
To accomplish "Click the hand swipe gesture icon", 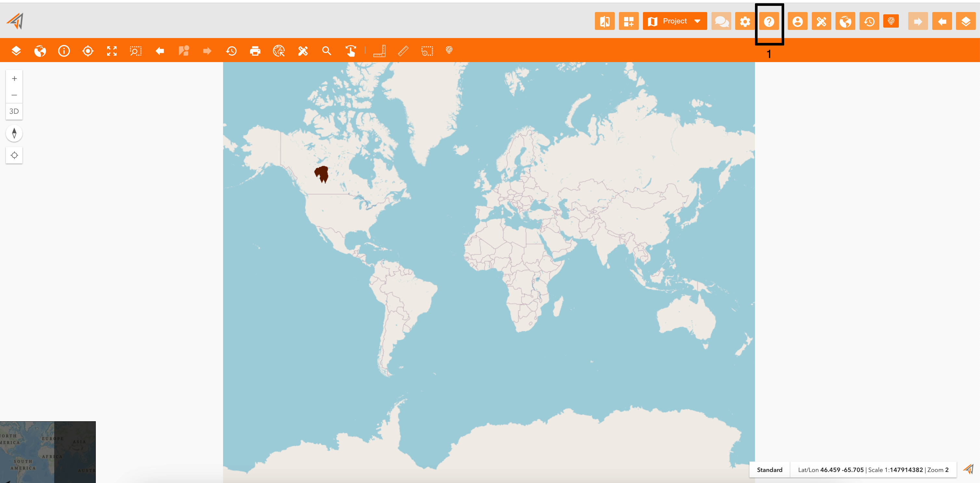I will point(350,51).
